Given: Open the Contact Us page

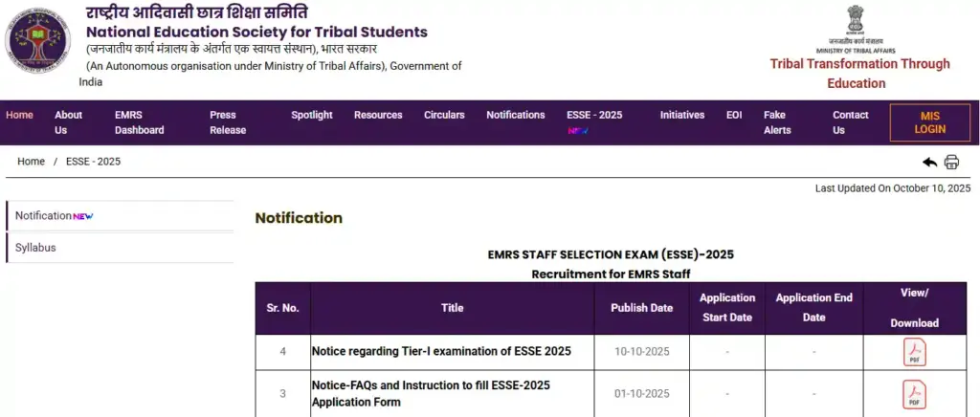Looking at the screenshot, I should click(850, 122).
